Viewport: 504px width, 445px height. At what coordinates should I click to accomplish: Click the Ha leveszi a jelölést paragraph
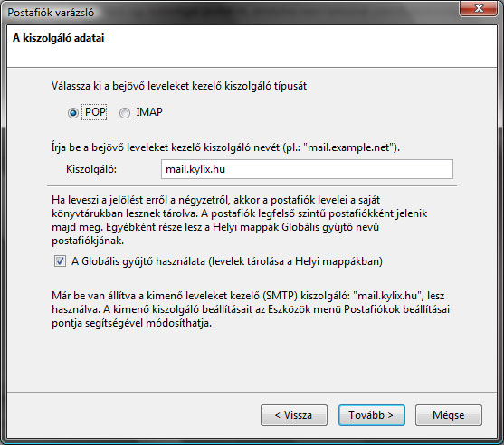click(240, 220)
